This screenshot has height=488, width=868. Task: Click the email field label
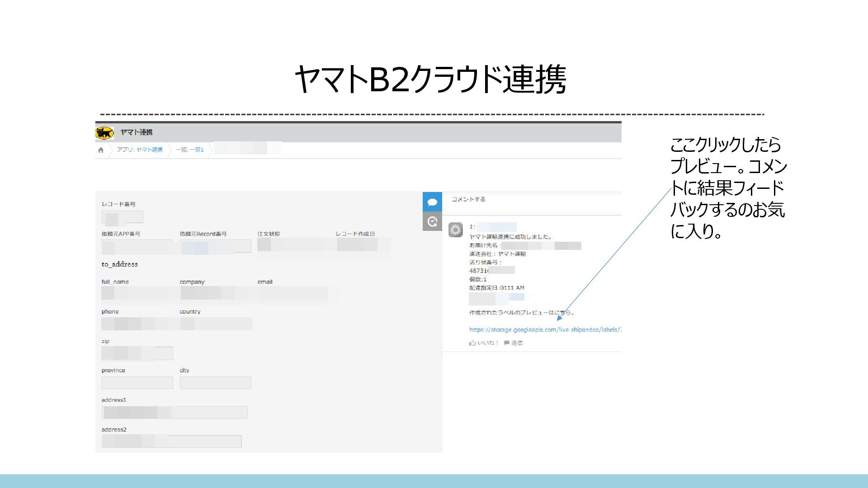(265, 282)
